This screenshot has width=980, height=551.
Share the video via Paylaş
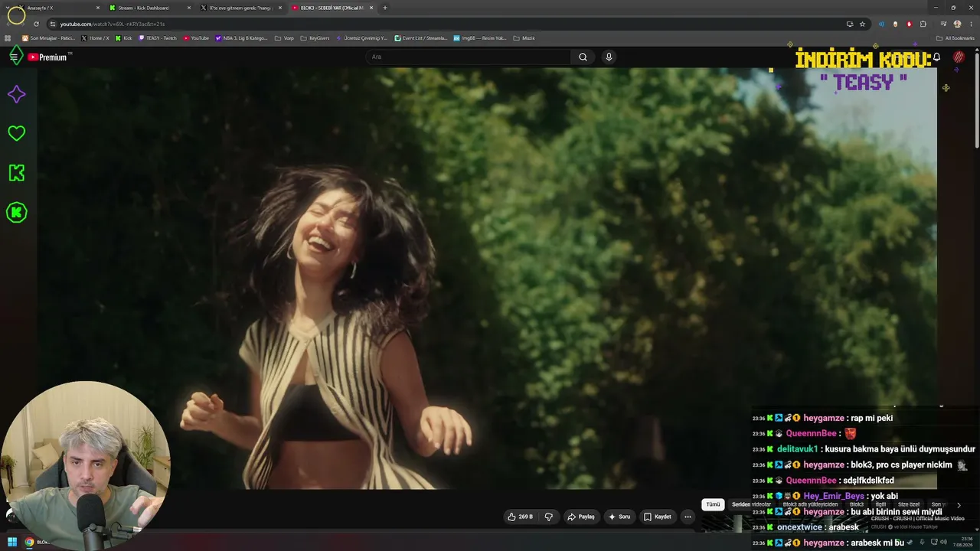[x=580, y=517]
